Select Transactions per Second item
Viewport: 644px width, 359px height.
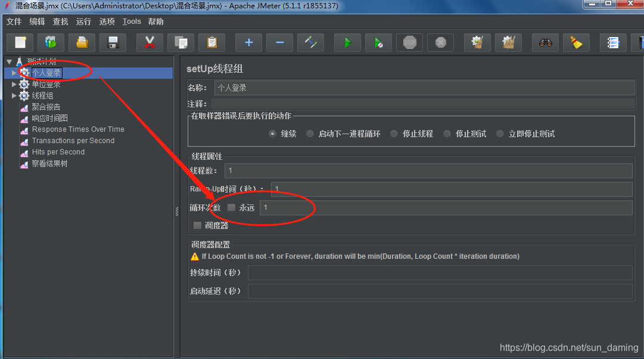pos(73,141)
